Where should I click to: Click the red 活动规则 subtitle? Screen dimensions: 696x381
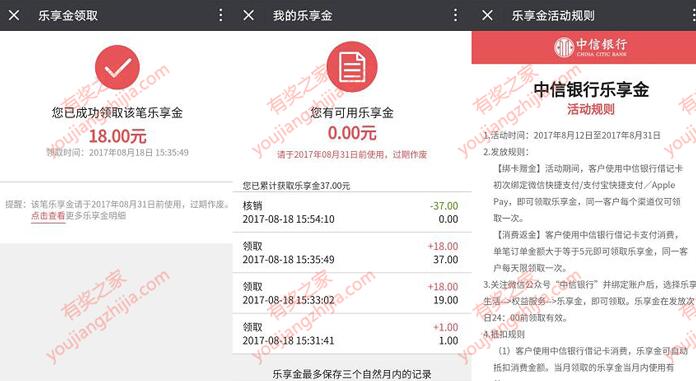tap(591, 109)
